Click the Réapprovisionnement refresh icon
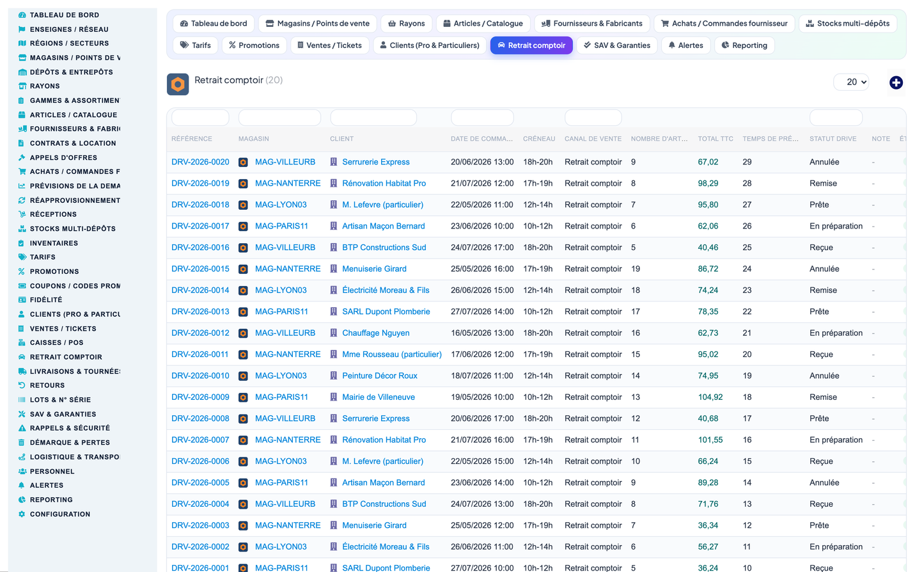Viewport: 924px width, 572px height. [x=22, y=200]
